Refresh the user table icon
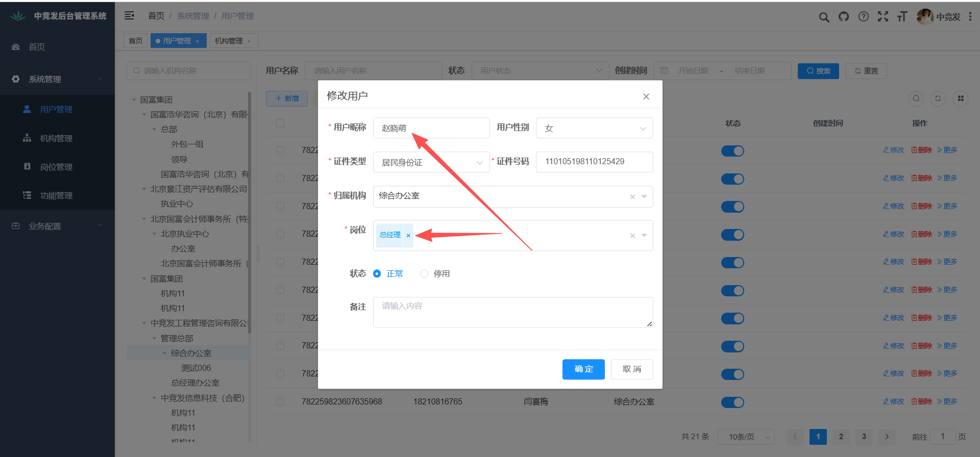Image resolution: width=980 pixels, height=457 pixels. tap(938, 98)
